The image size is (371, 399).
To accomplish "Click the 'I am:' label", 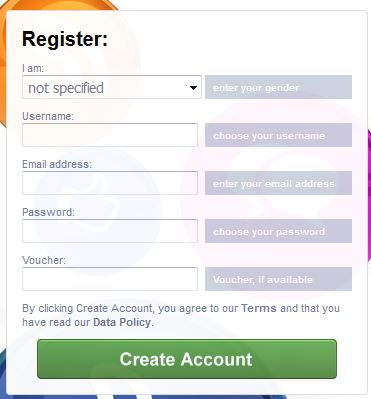I will coord(33,68).
